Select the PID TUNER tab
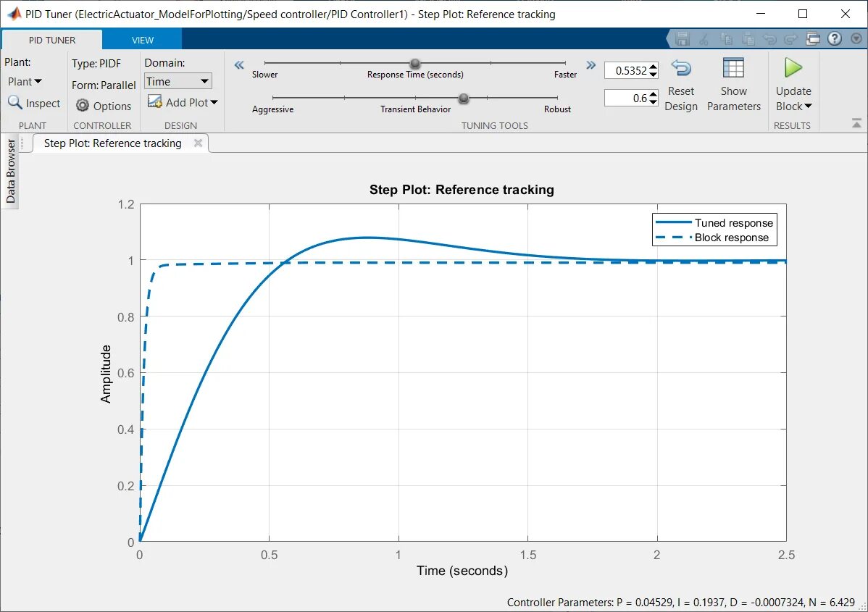The image size is (868, 612). 52,40
